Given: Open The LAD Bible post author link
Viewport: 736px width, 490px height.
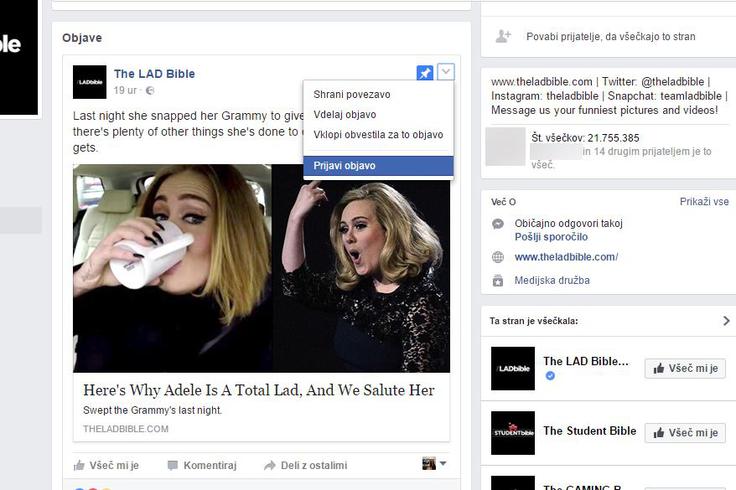Looking at the screenshot, I should tap(154, 74).
